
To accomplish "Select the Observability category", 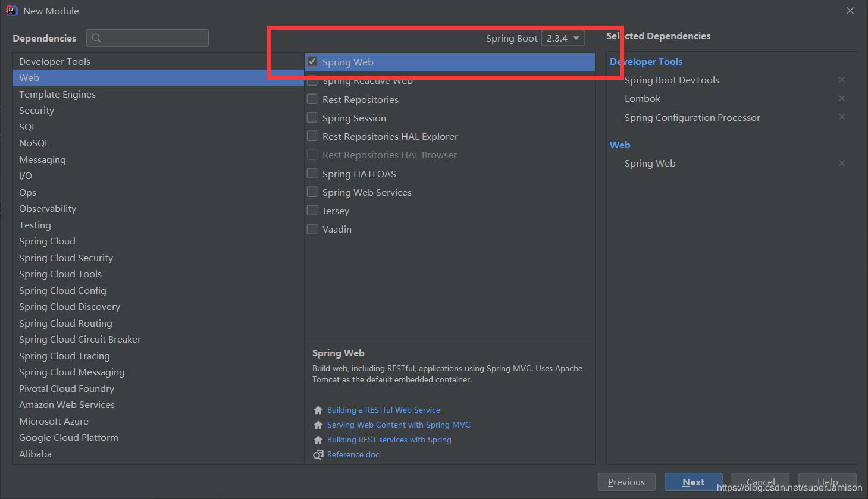I will pyautogui.click(x=158, y=209).
